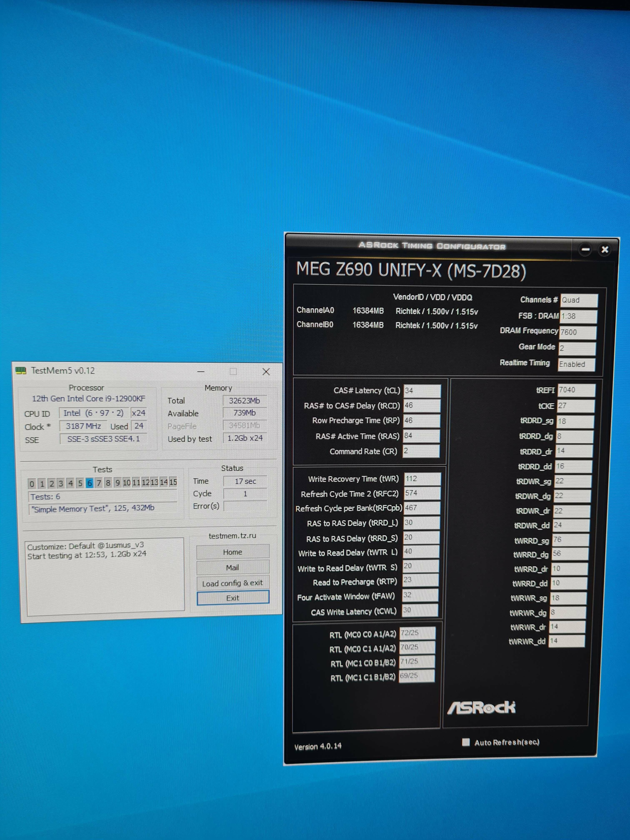Enable the Auto Refresh checkbox
This screenshot has width=630, height=840.
[x=466, y=742]
